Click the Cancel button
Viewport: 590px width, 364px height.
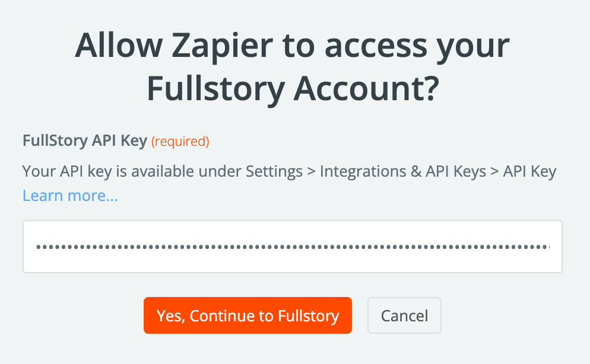[404, 315]
